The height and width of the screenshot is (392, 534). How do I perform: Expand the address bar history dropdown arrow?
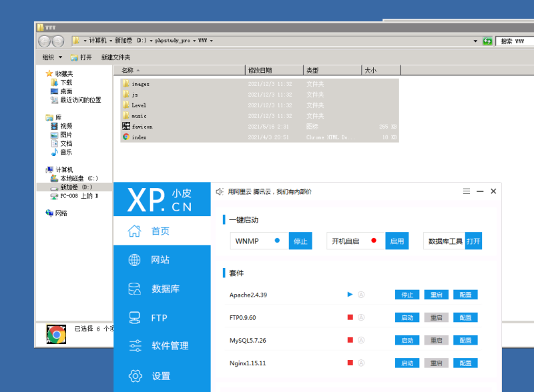[475, 41]
